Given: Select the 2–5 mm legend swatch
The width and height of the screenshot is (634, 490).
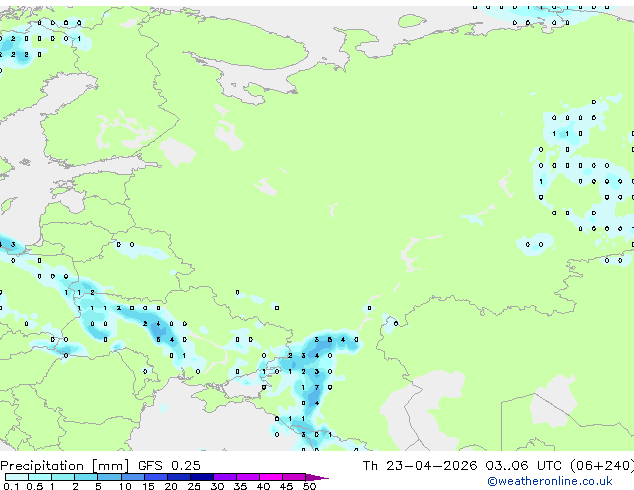Looking at the screenshot, I should (86, 477).
